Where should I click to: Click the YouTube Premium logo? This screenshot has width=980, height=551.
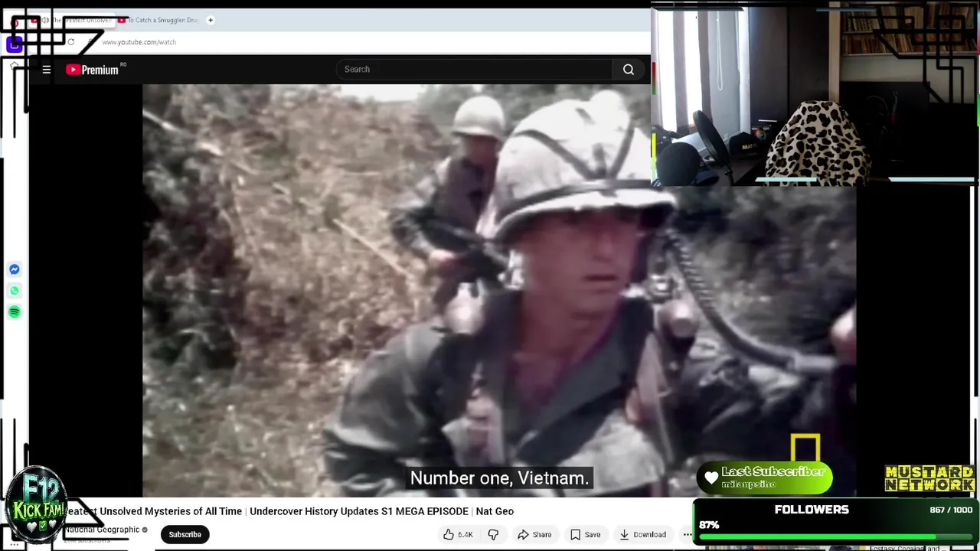[93, 70]
